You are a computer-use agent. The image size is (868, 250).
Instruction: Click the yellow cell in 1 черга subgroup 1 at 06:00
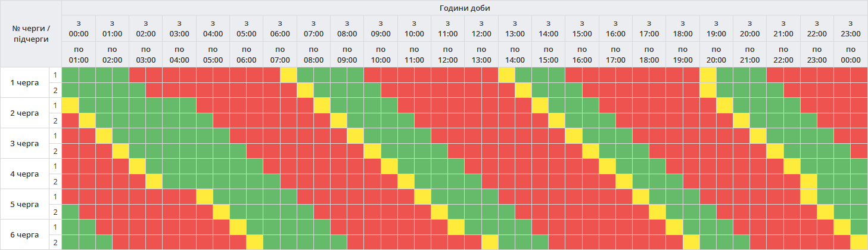[x=288, y=75]
